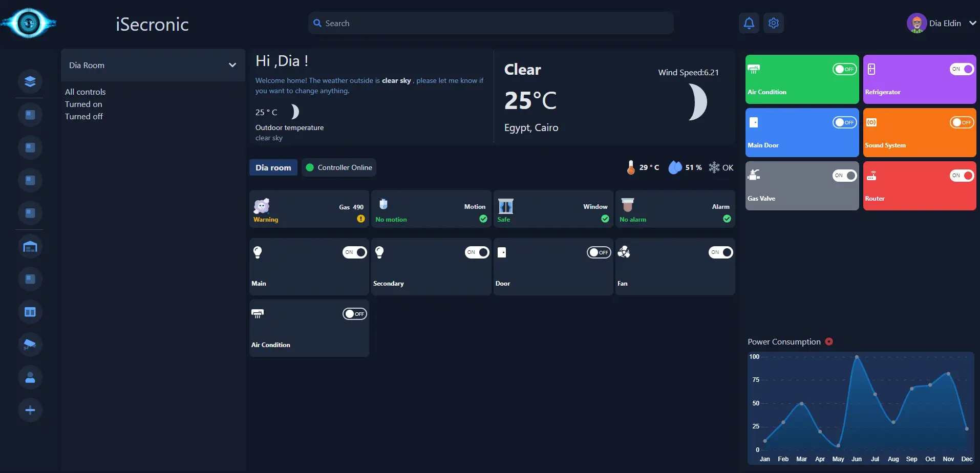Open settings via the gear icon
The height and width of the screenshot is (473, 980).
point(773,23)
